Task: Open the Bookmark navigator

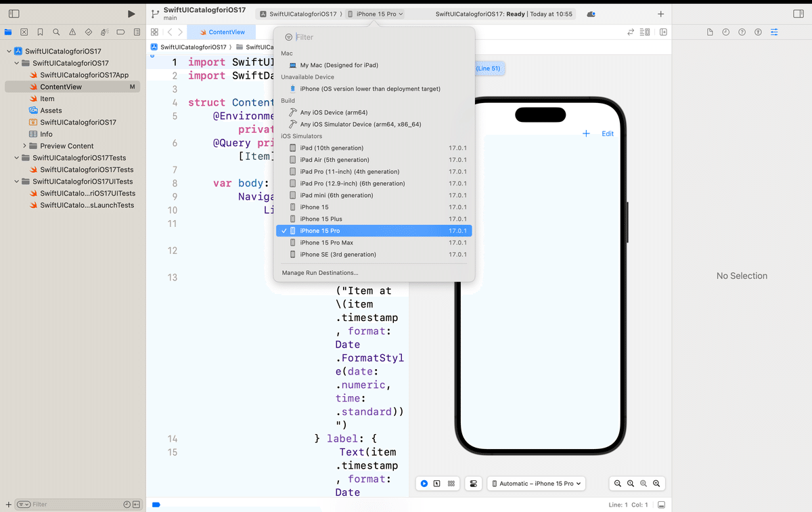Action: click(41, 32)
